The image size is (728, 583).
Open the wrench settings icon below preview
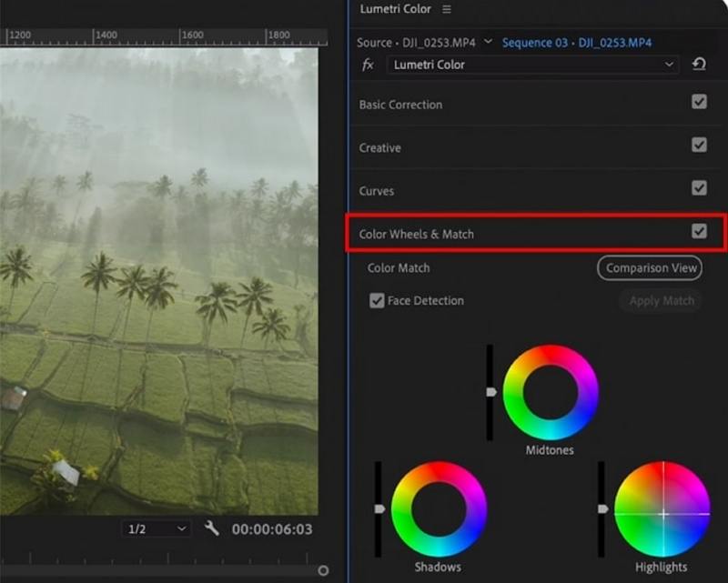(x=212, y=528)
